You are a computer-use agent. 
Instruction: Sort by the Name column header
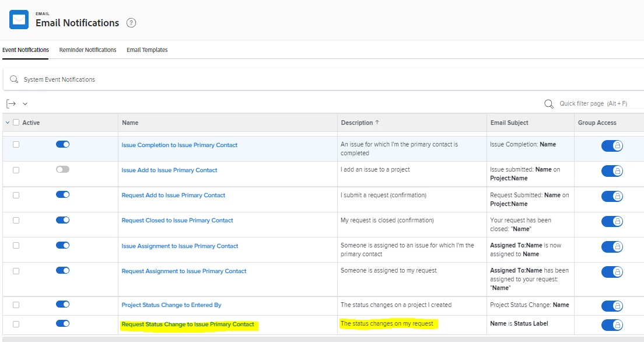[129, 123]
